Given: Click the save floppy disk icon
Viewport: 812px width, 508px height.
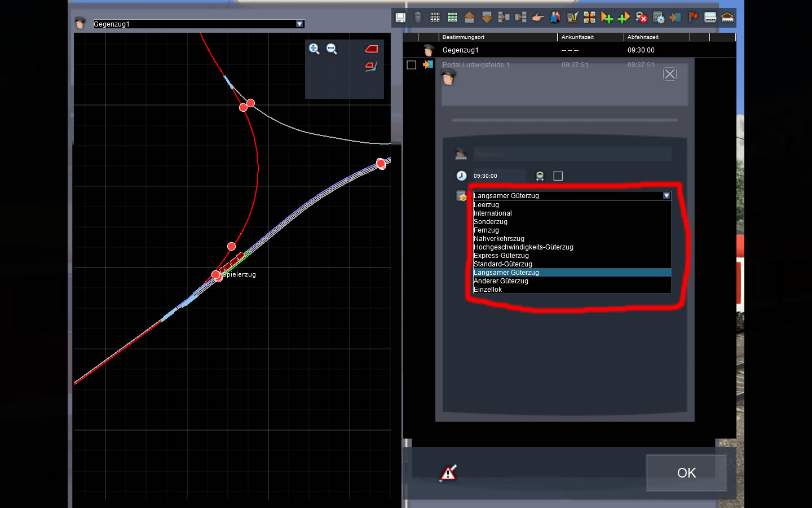Looking at the screenshot, I should coord(400,17).
